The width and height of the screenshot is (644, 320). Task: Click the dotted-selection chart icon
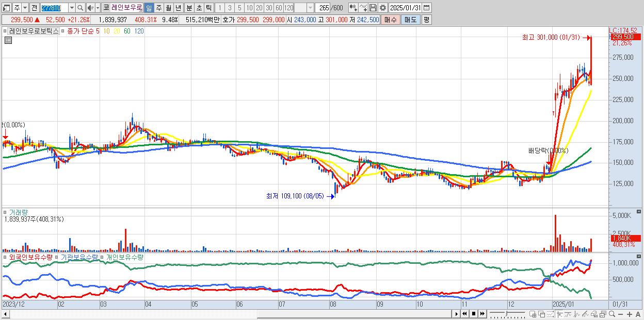551,314
